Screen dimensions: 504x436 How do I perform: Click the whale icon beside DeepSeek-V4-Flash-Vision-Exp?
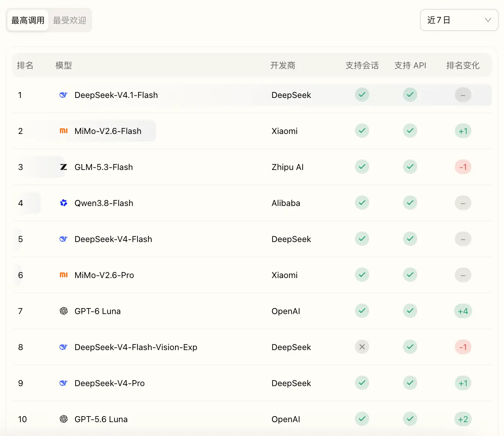tap(63, 347)
